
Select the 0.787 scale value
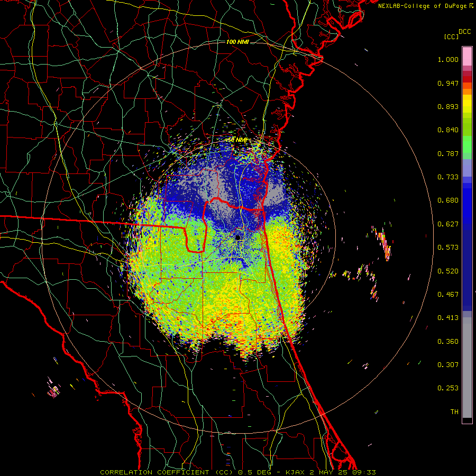click(448, 153)
